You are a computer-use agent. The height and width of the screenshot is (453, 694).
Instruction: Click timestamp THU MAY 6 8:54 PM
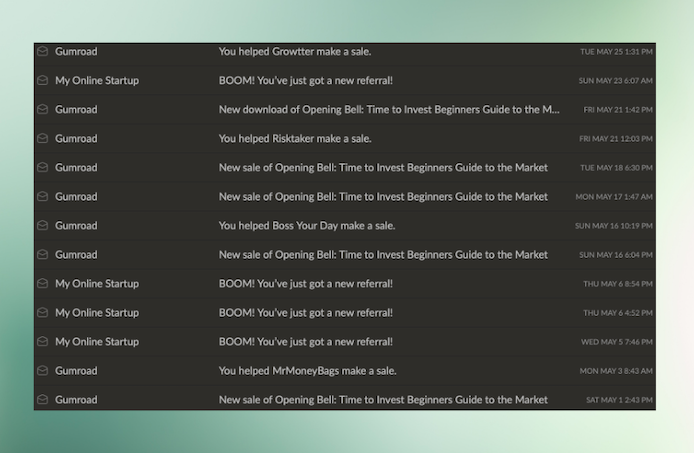pos(618,284)
